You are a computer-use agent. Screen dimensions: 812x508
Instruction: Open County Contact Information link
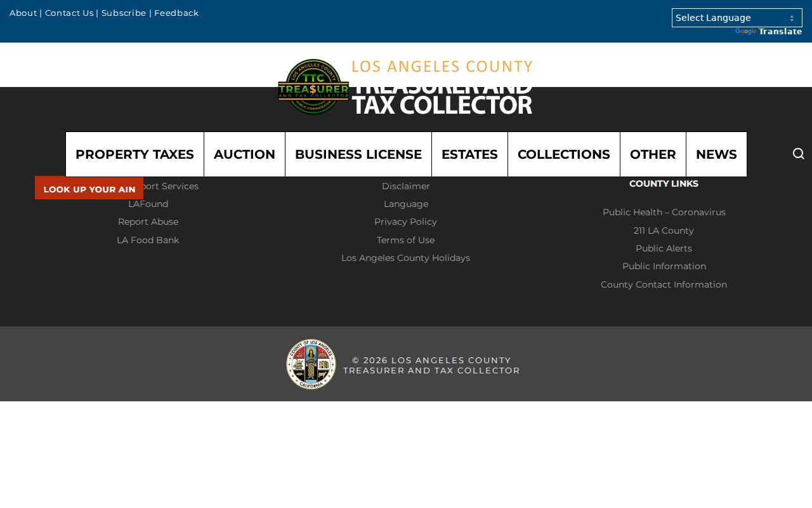point(664,284)
